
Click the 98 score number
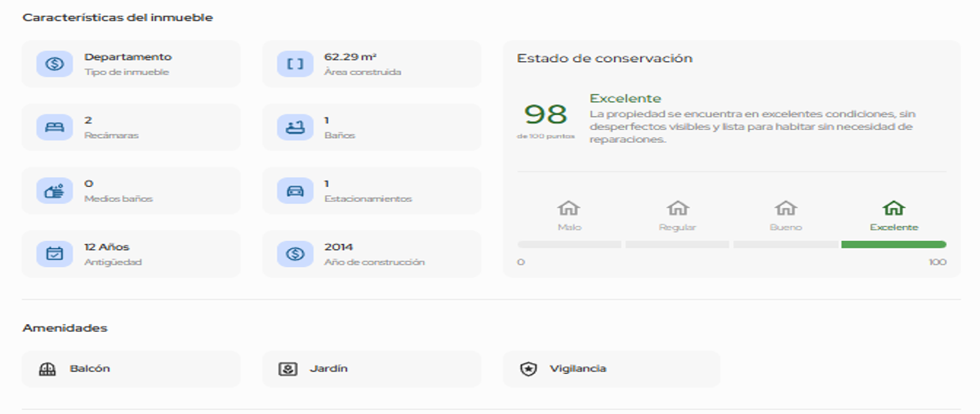[x=546, y=114]
